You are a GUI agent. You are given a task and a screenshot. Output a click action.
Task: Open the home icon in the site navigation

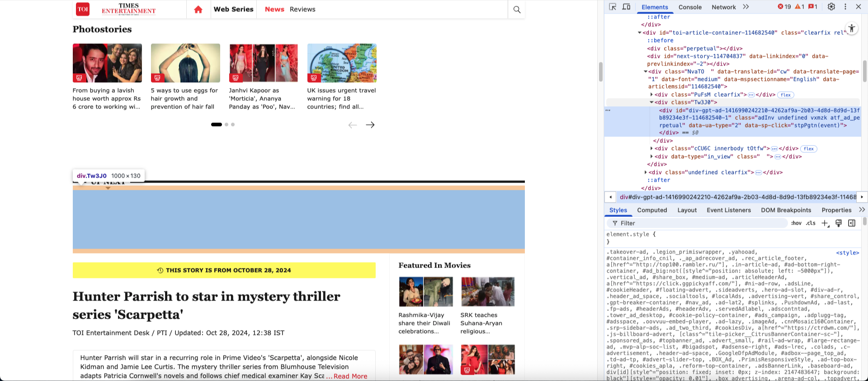[x=198, y=9]
